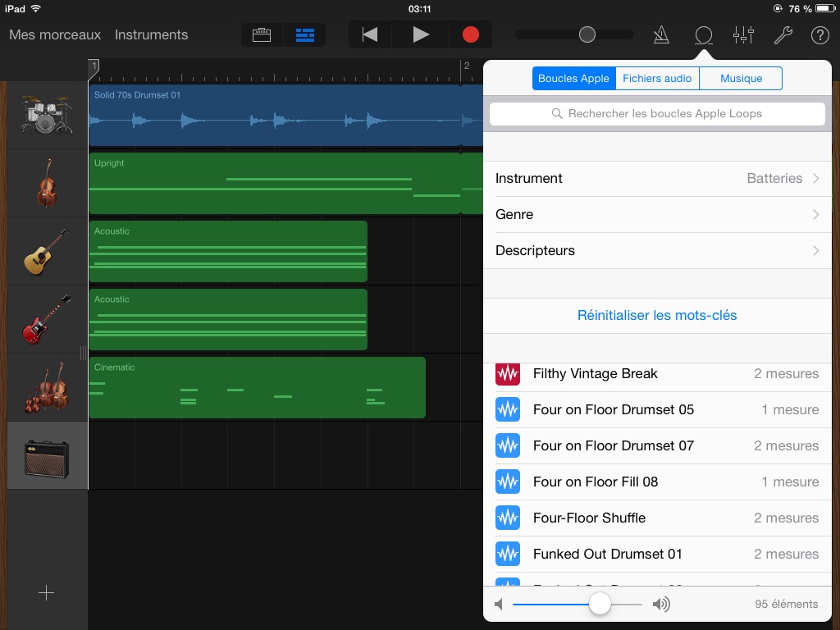840x630 pixels.
Task: Close the loop browser icon
Action: coord(703,35)
